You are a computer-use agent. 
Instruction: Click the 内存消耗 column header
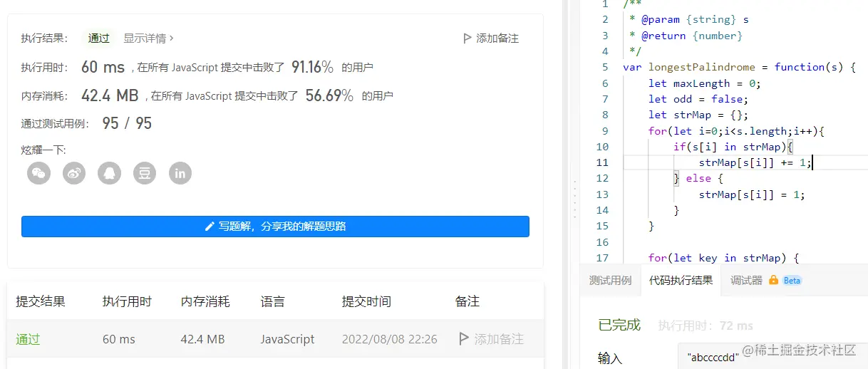pos(205,301)
